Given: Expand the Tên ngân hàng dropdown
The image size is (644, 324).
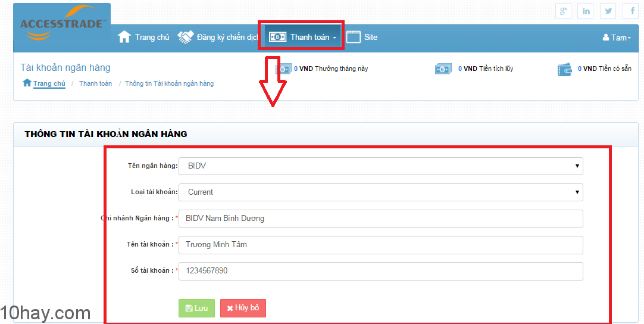Looking at the screenshot, I should (380, 166).
